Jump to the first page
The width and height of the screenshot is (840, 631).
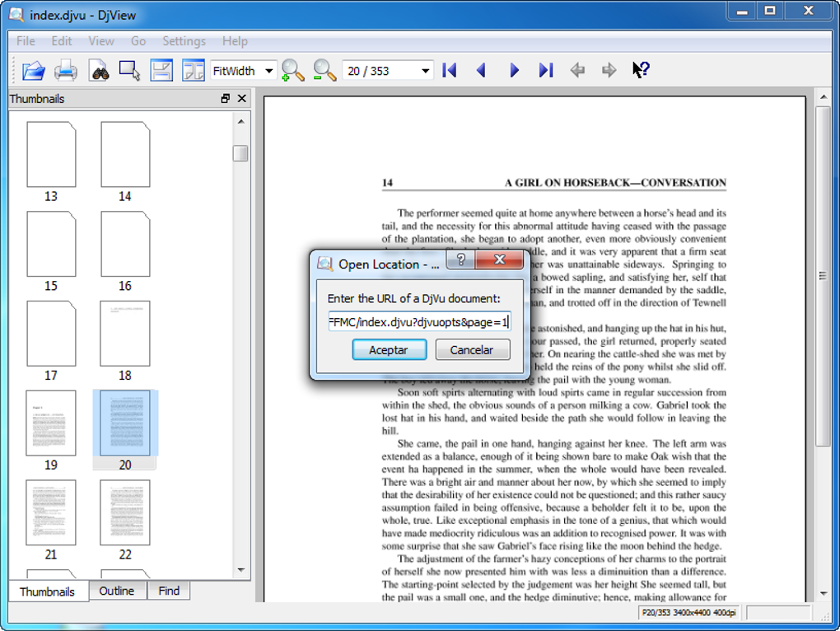click(450, 71)
